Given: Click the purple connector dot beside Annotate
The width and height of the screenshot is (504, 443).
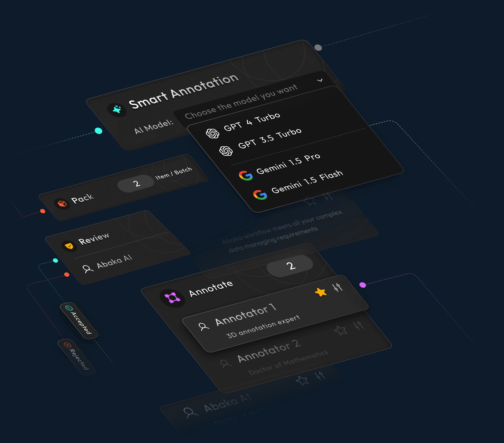Looking at the screenshot, I should pyautogui.click(x=363, y=285).
